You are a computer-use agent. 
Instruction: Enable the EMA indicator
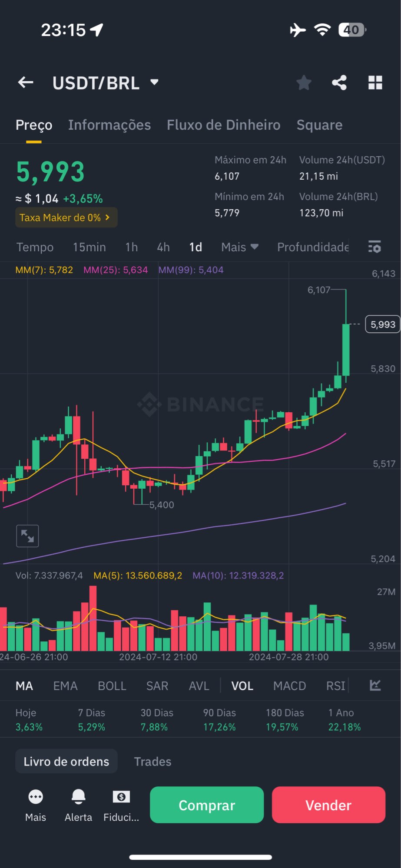click(65, 686)
